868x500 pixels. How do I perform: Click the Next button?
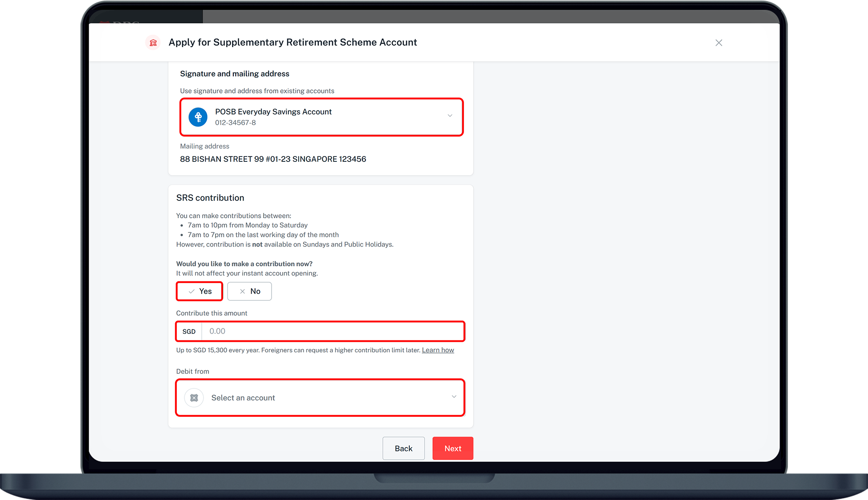[x=452, y=448]
